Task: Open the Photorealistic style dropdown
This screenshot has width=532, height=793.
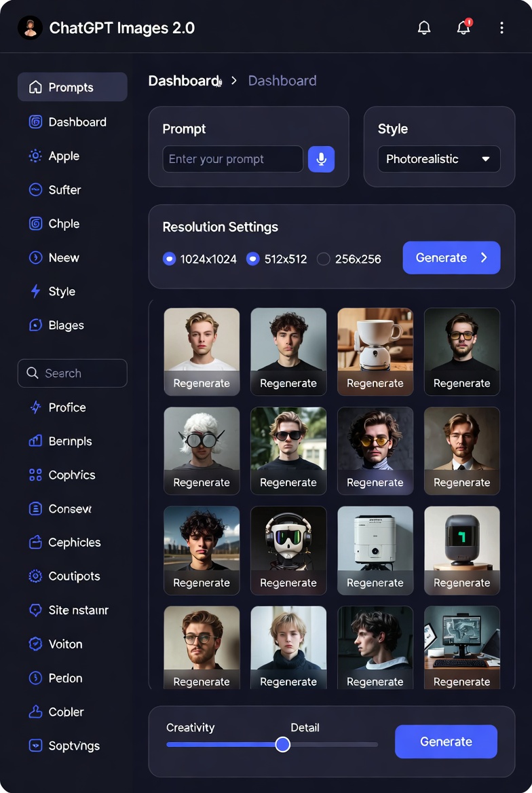Action: pyautogui.click(x=439, y=160)
